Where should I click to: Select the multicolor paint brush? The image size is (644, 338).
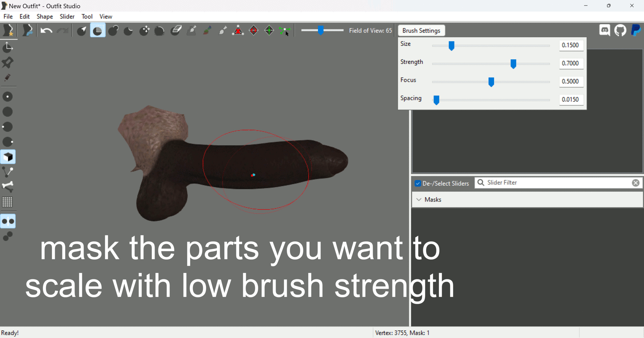click(x=207, y=31)
